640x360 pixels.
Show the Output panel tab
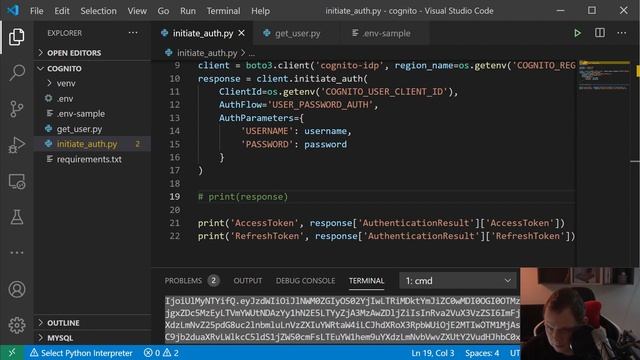pos(247,281)
